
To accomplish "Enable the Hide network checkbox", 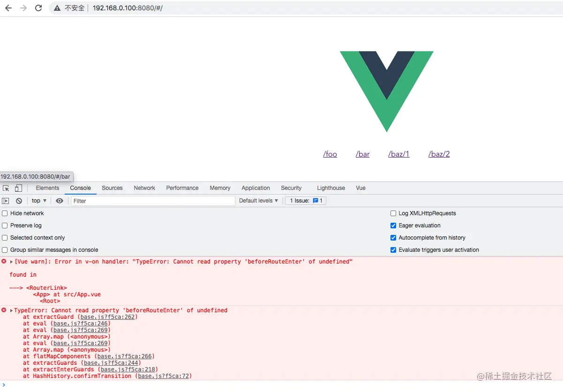I will pyautogui.click(x=5, y=213).
